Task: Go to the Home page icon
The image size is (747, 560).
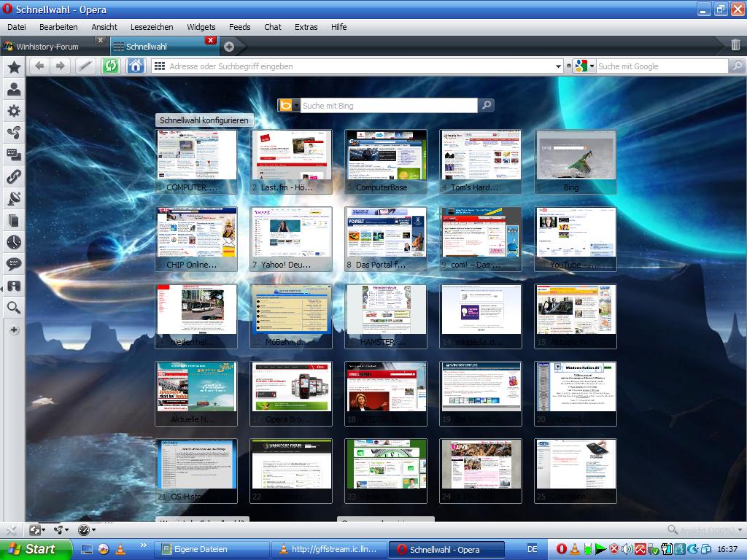Action: [x=135, y=66]
